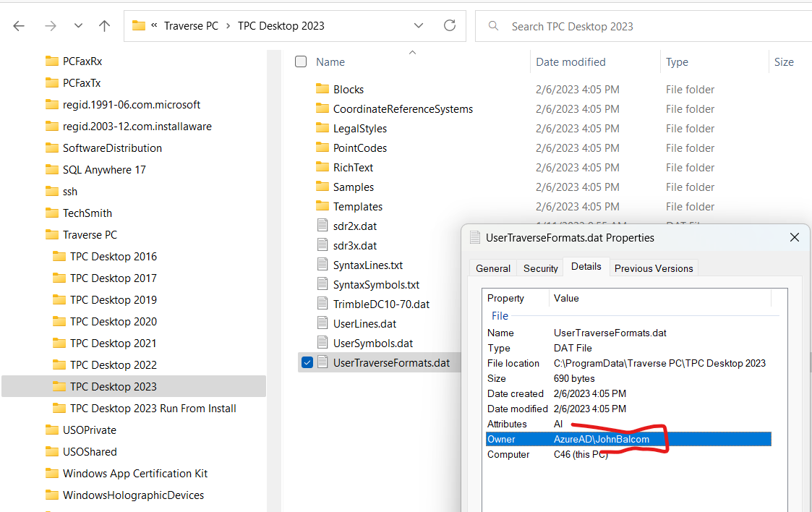The height and width of the screenshot is (512, 812).
Task: Select the Blocks folder icon
Action: (322, 89)
